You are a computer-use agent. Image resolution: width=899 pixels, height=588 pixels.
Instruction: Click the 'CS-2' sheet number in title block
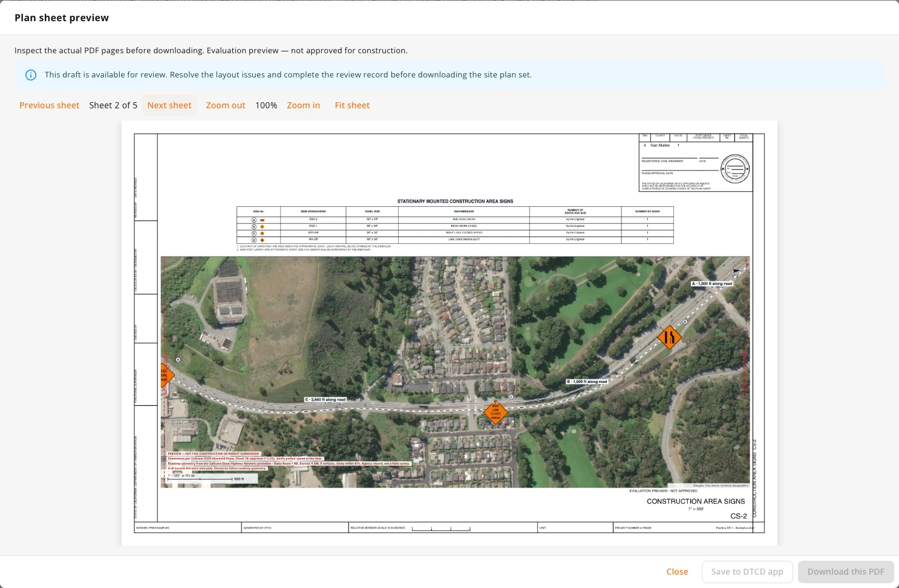click(739, 516)
